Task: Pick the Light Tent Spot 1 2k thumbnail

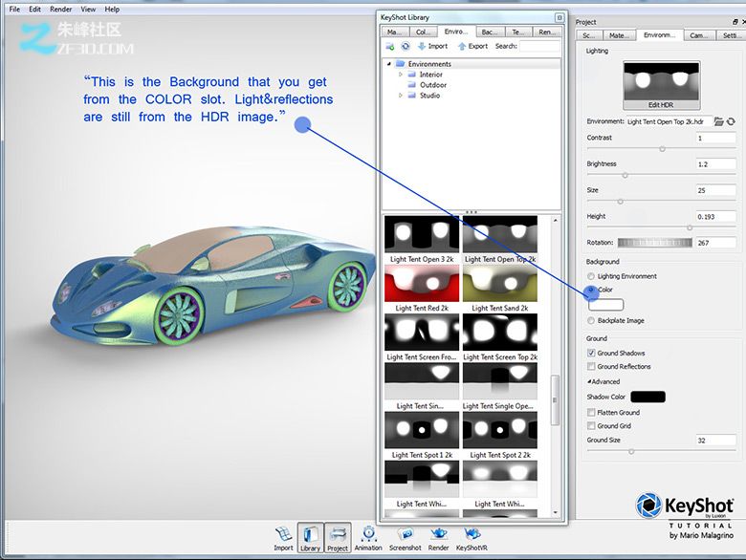Action: pos(422,430)
